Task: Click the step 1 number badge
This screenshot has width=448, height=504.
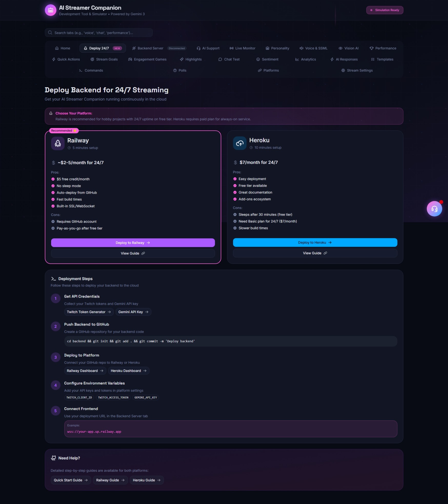Action: tap(55, 298)
